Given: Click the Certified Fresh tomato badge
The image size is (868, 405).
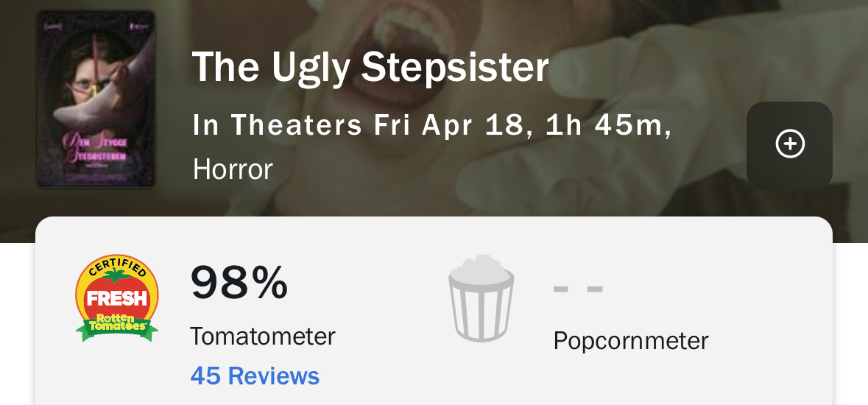Looking at the screenshot, I should point(117,298).
